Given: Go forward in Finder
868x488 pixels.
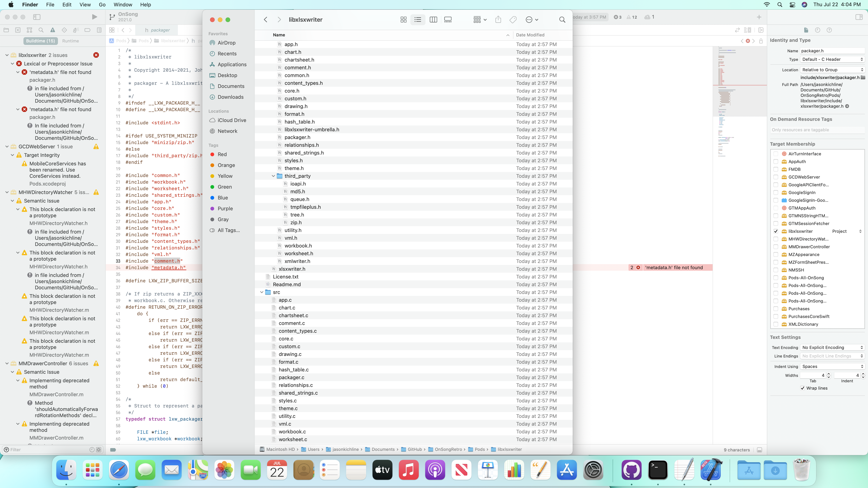Looking at the screenshot, I should click(x=279, y=20).
